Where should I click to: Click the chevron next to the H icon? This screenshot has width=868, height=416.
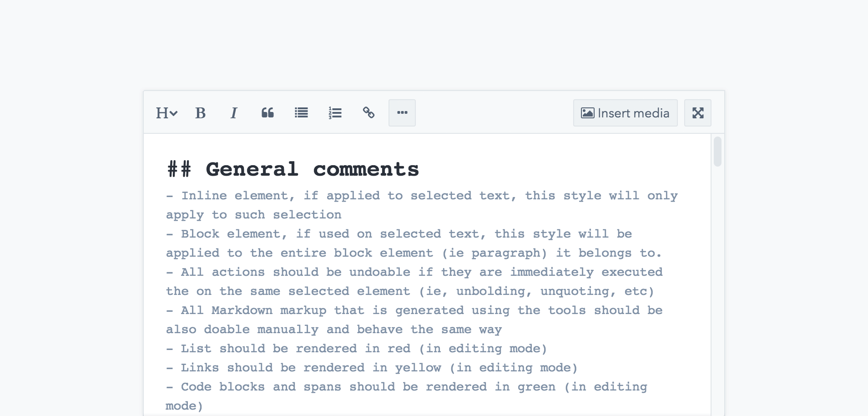click(x=173, y=114)
